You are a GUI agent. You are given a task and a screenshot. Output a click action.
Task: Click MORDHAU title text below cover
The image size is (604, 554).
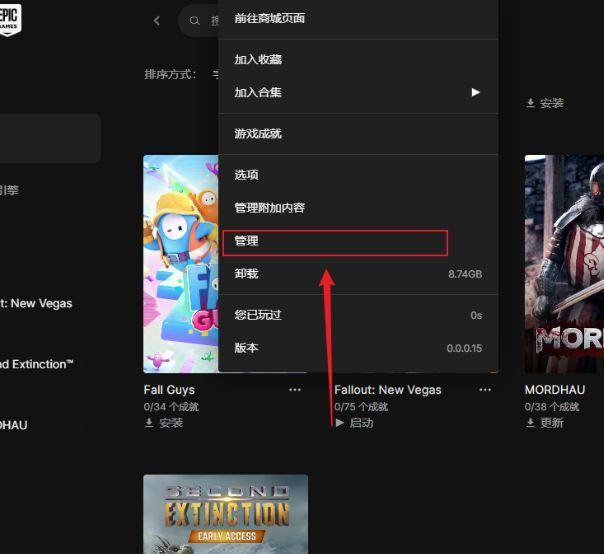point(555,390)
